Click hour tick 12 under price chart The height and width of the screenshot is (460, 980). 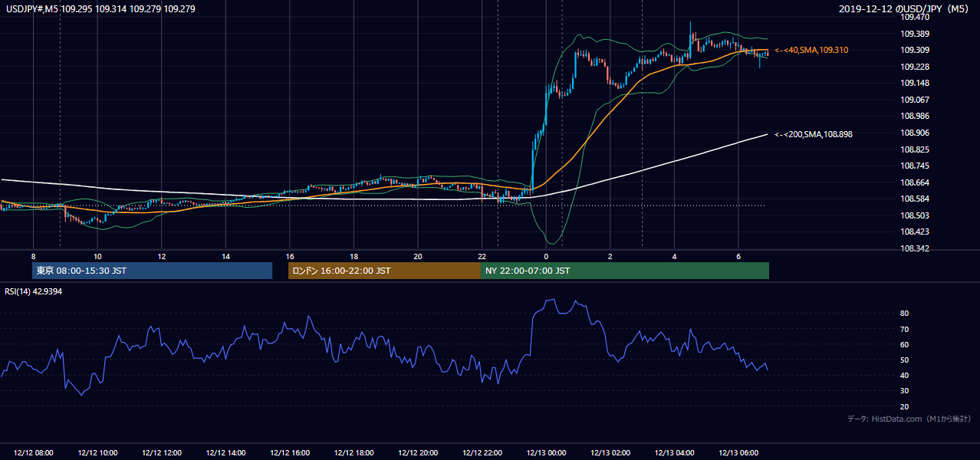point(162,256)
